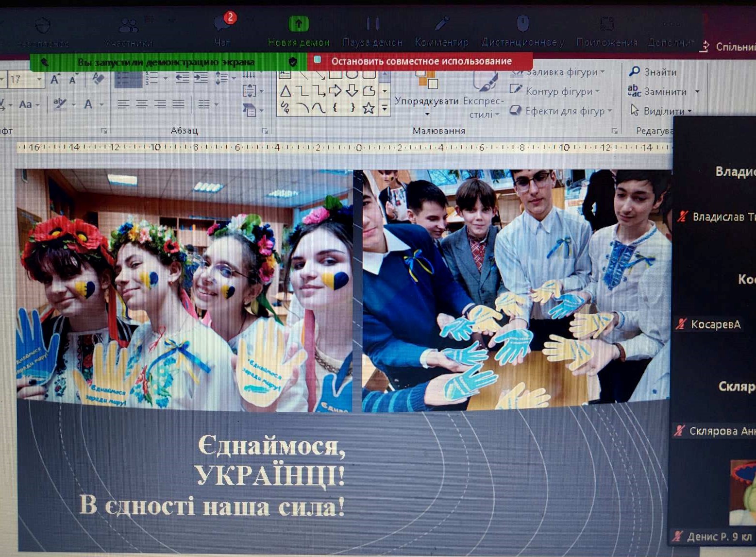Decrease font size with the smaller A icon
The image size is (756, 557).
pos(74,79)
